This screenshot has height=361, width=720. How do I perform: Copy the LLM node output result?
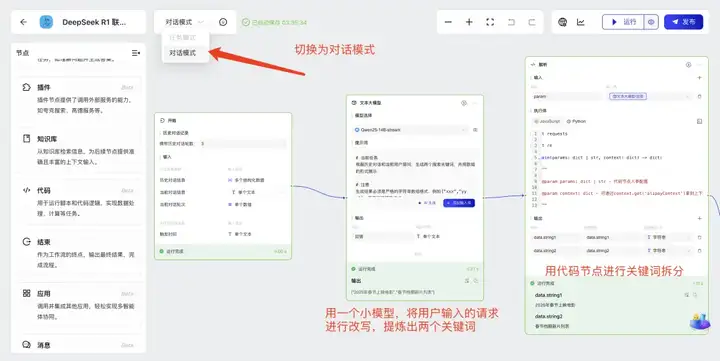476,281
